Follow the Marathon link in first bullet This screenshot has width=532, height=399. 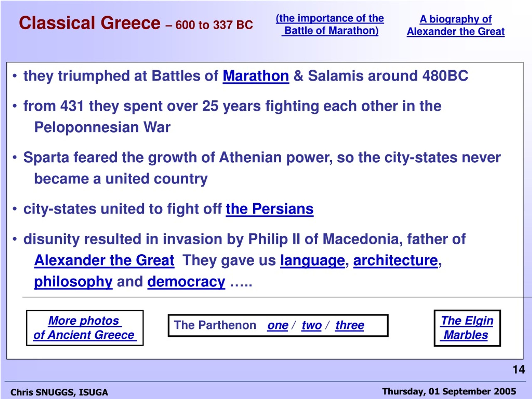pos(256,76)
